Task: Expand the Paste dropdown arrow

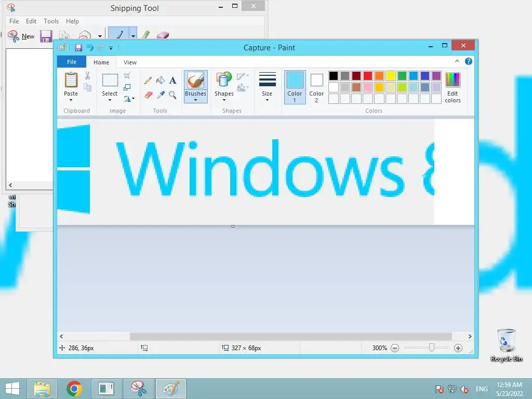Action: [x=71, y=100]
